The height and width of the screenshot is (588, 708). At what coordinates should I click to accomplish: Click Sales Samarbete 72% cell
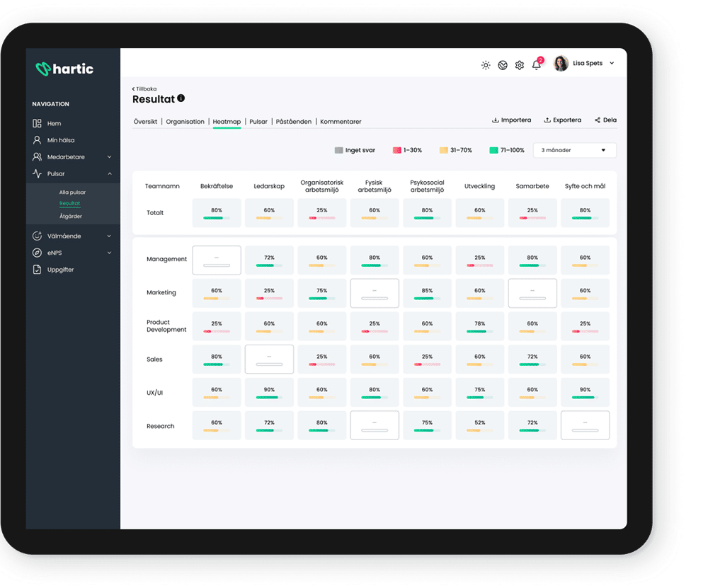pyautogui.click(x=532, y=359)
